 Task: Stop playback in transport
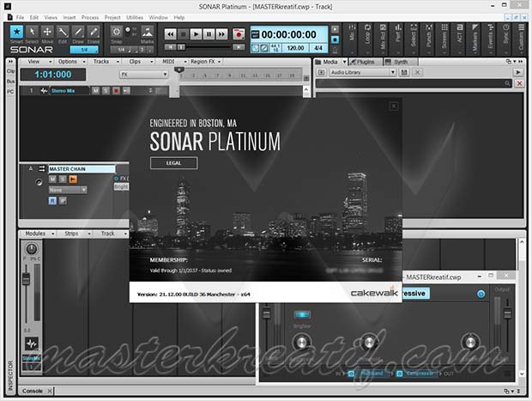184,34
